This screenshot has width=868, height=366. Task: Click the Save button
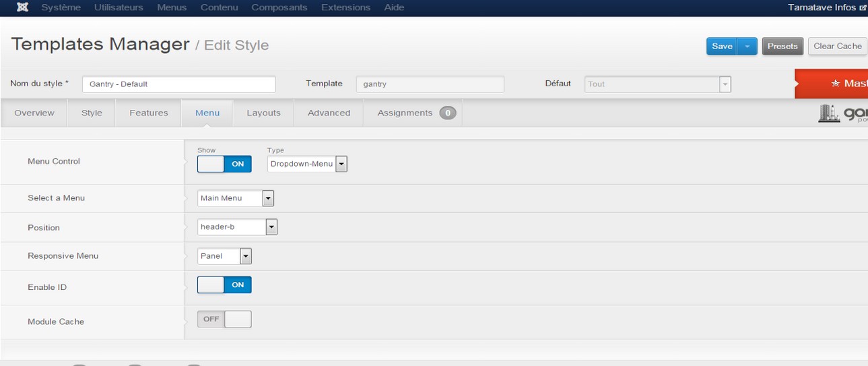point(722,46)
